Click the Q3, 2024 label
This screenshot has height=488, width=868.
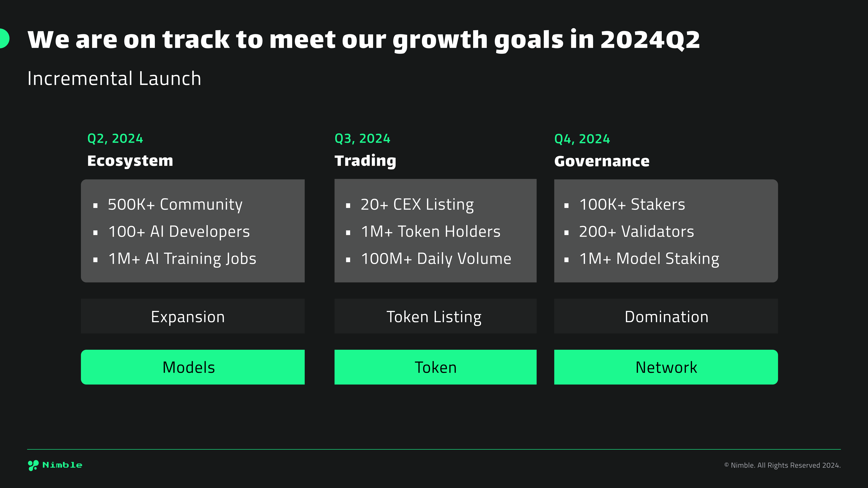362,138
